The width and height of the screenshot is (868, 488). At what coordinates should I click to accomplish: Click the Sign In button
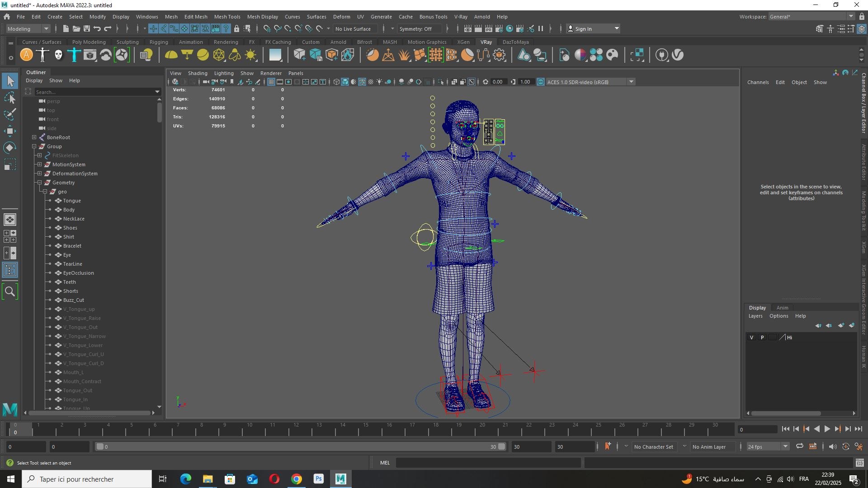[593, 29]
